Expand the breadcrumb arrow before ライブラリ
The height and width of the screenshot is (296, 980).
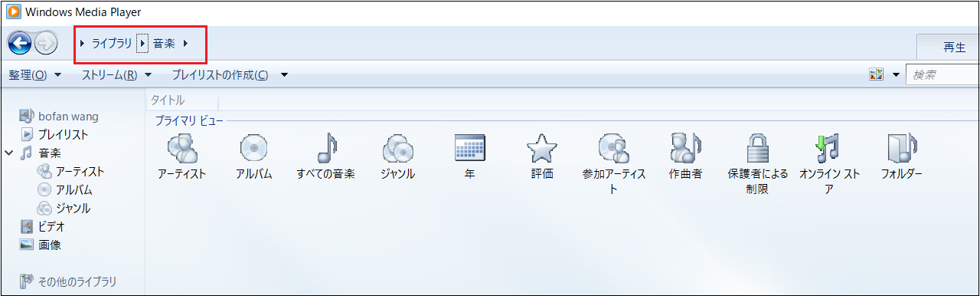tap(83, 44)
